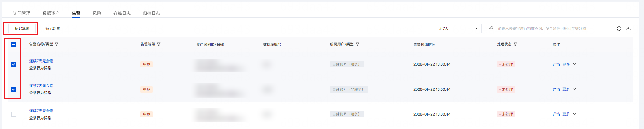Open first 连续7天无会话 alert name link

[x=41, y=61]
